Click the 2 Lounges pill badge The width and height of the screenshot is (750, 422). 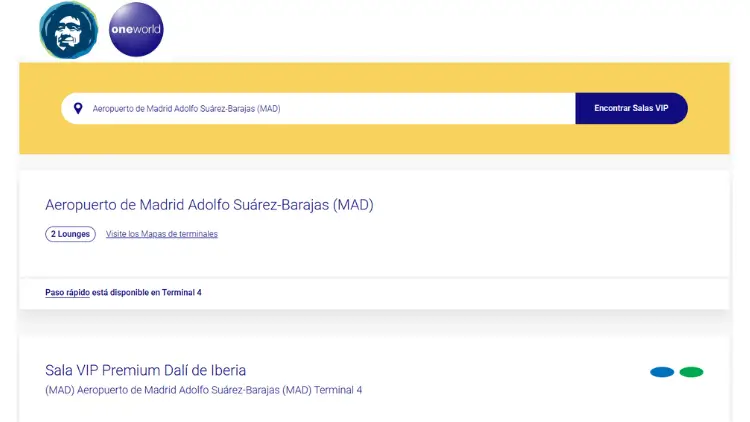70,234
